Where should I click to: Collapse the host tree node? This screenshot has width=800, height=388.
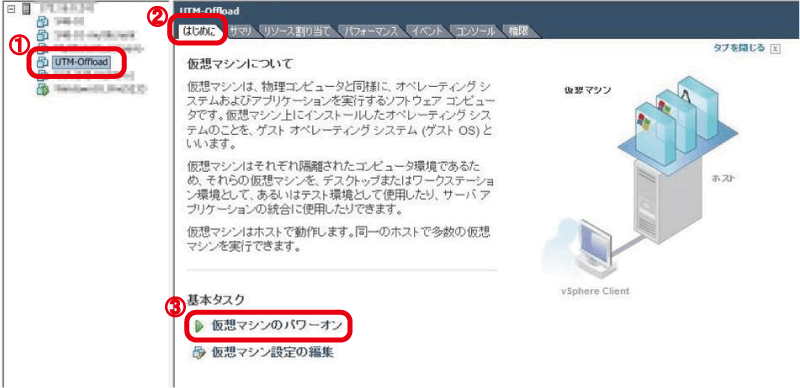point(10,9)
